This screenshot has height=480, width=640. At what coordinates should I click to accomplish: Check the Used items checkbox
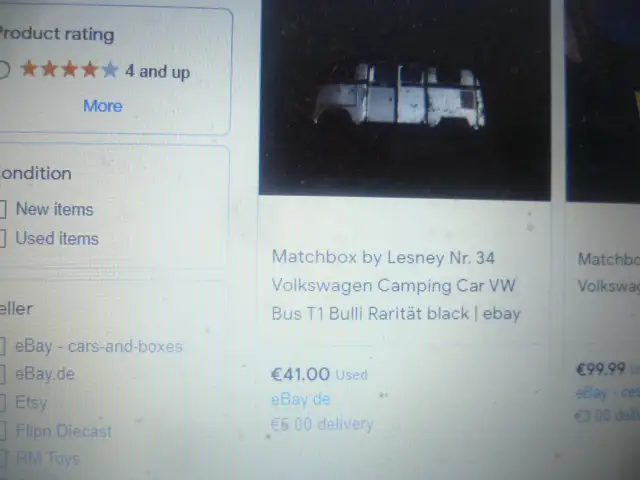(x=2, y=239)
